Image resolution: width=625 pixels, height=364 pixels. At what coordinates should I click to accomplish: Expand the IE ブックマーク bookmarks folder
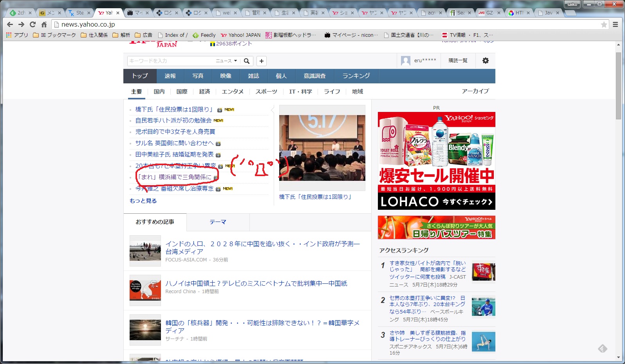pyautogui.click(x=54, y=35)
